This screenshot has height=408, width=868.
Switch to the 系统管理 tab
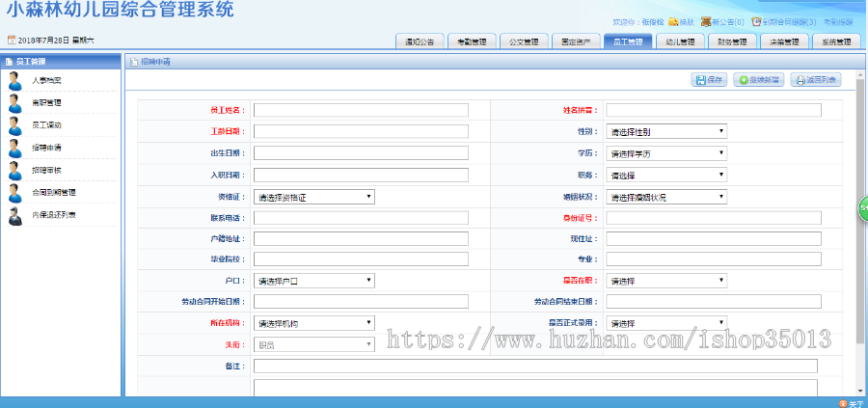click(x=836, y=42)
